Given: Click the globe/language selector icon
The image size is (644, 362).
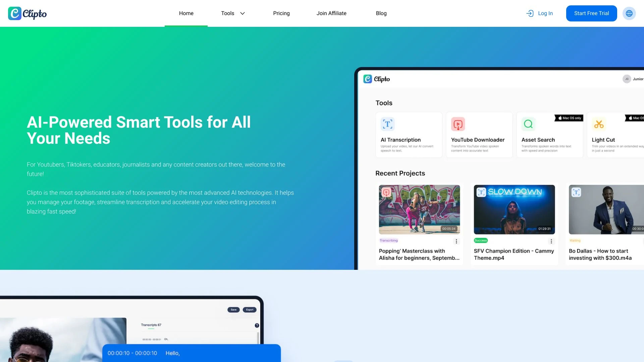Looking at the screenshot, I should pyautogui.click(x=629, y=13).
